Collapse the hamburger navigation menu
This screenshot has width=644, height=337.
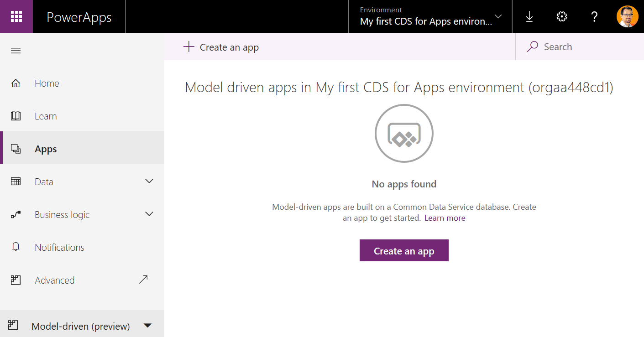tap(16, 51)
